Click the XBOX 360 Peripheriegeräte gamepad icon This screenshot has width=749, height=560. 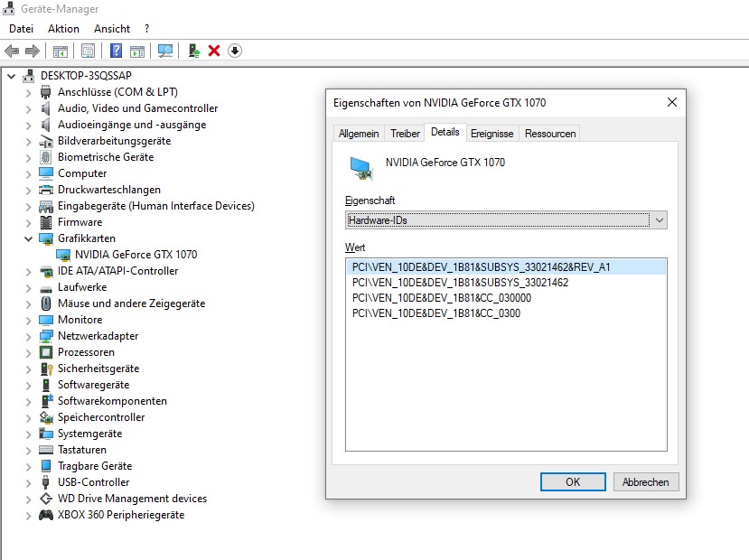46,515
